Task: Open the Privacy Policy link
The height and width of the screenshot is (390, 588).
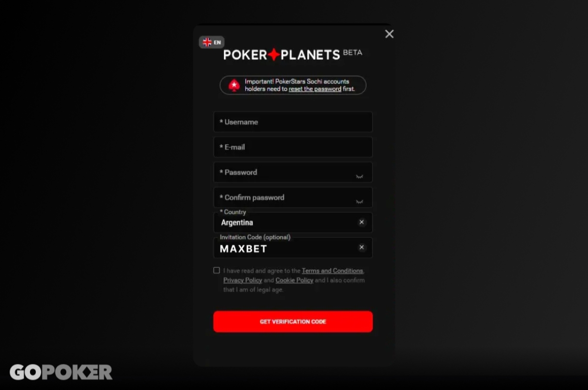Action: (x=243, y=280)
